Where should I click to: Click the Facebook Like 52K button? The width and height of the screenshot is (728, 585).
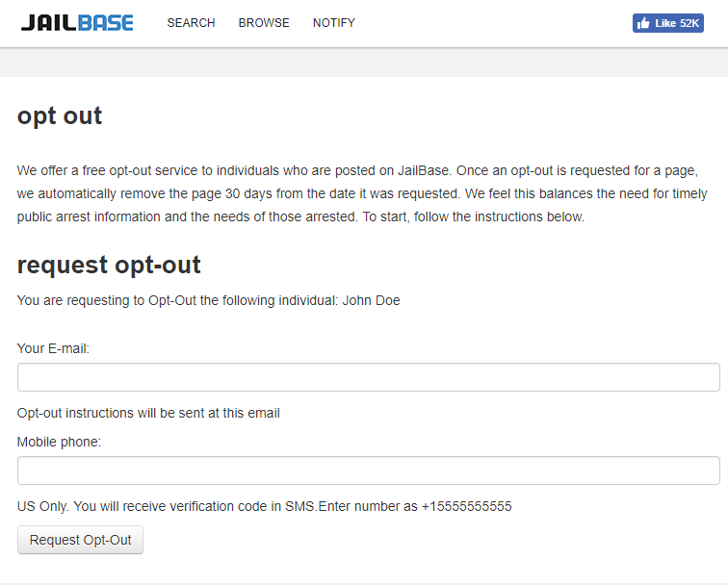pos(667,23)
